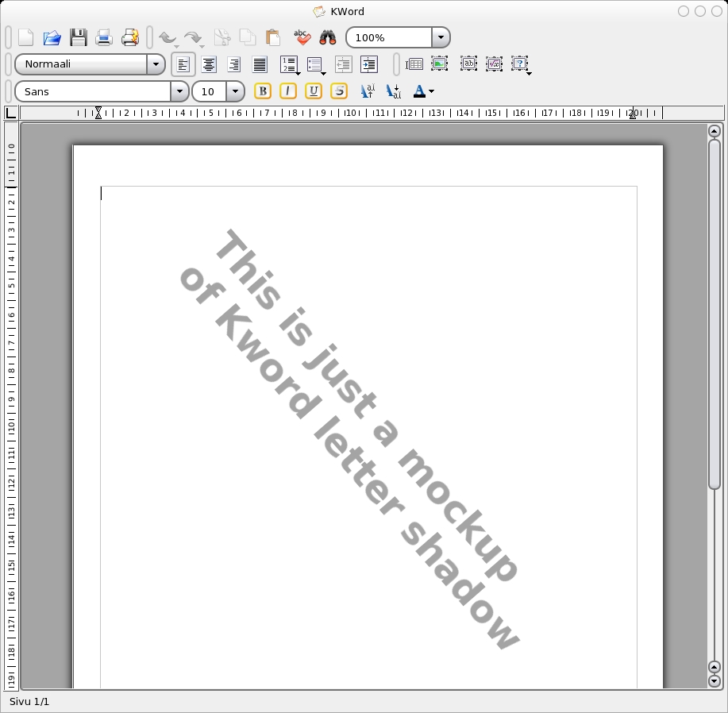This screenshot has width=728, height=713.
Task: Click the Sans font name field
Action: (x=93, y=91)
